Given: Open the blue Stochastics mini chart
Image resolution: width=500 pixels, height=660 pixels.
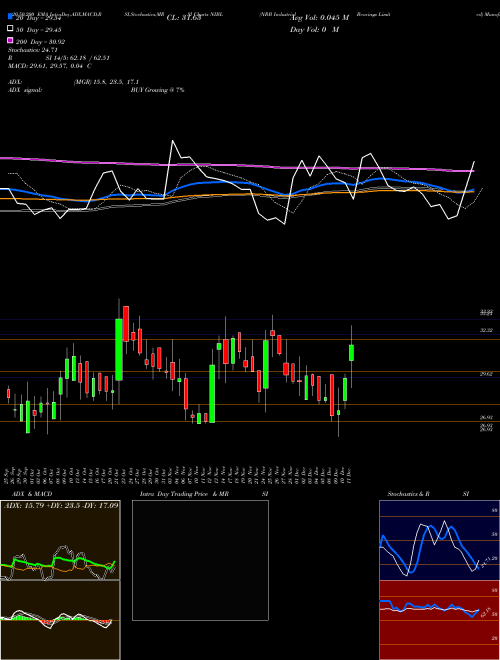Looking at the screenshot, I should (439, 540).
